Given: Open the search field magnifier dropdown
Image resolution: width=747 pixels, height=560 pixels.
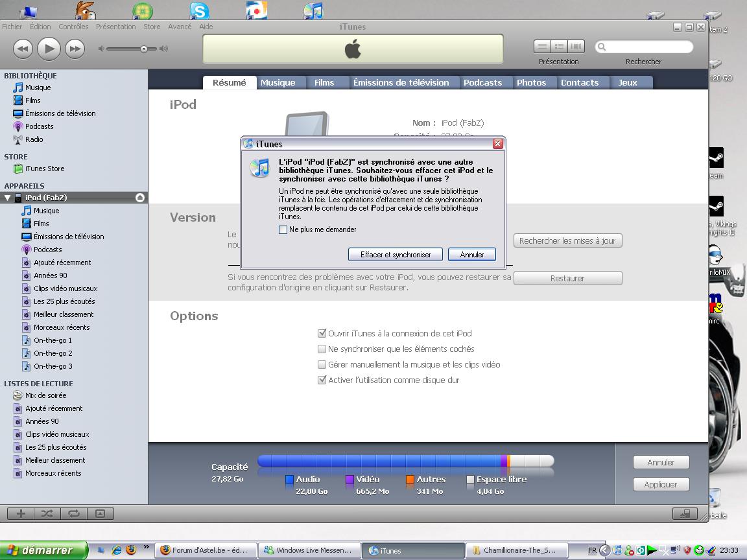Looking at the screenshot, I should [602, 47].
